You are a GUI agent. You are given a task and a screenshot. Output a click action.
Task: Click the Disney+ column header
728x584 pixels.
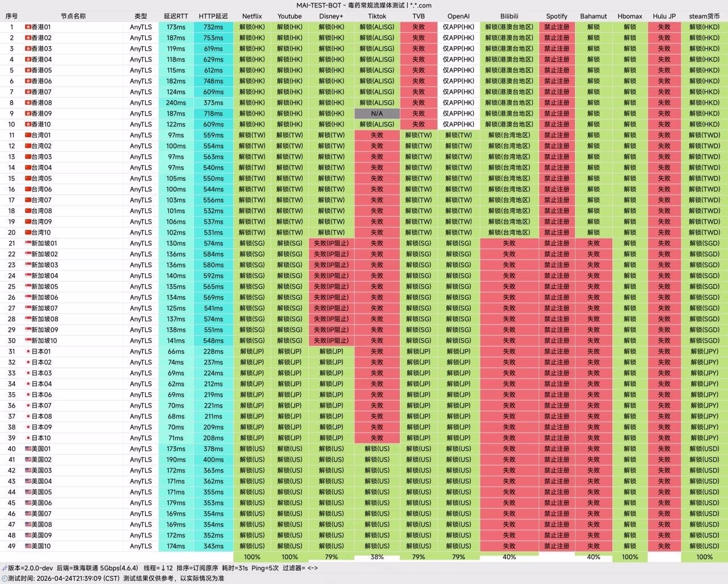pos(331,16)
